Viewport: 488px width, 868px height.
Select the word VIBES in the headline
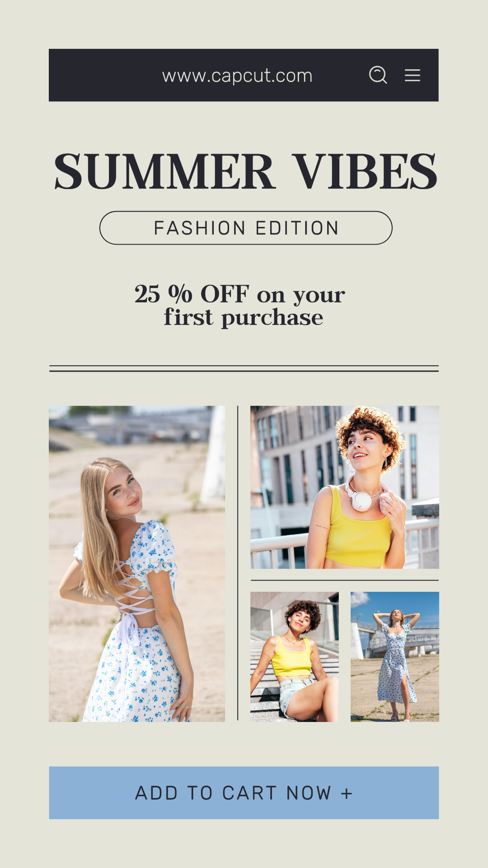click(365, 171)
